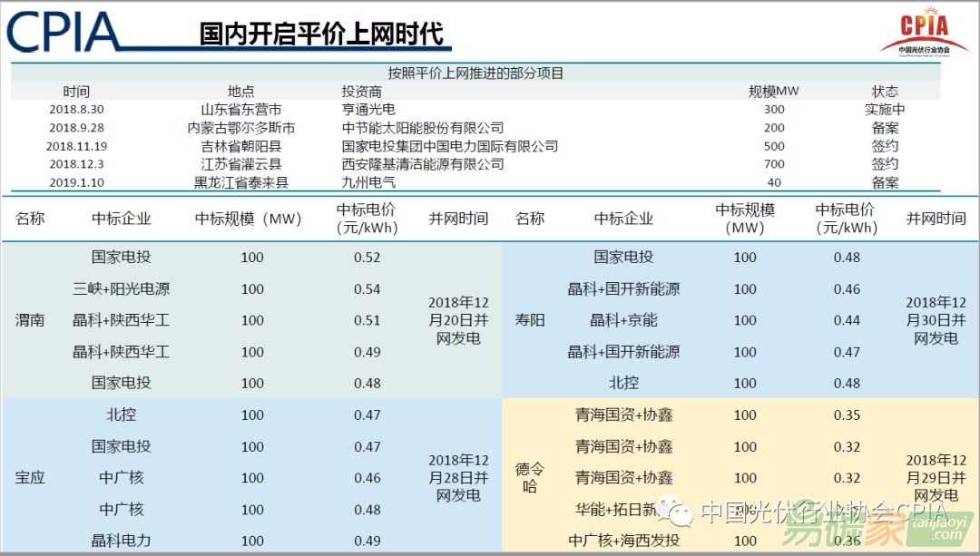
Task: Select the 状态 column header
Action: tap(885, 92)
